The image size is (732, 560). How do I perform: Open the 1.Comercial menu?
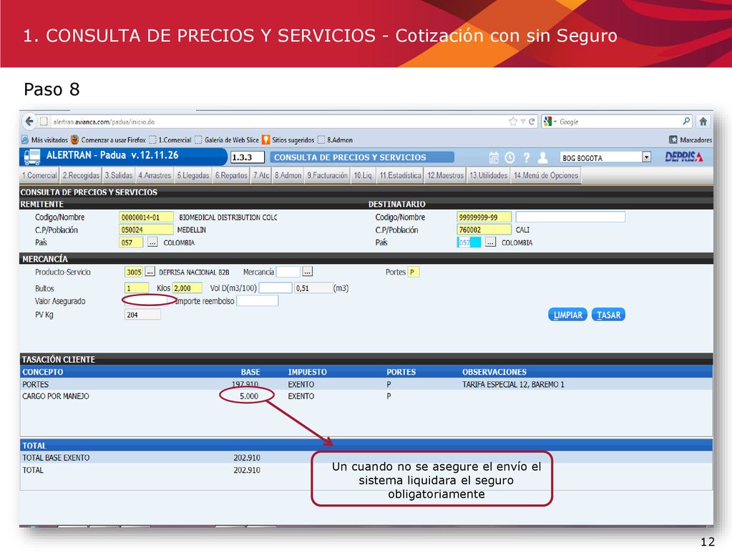[x=39, y=175]
